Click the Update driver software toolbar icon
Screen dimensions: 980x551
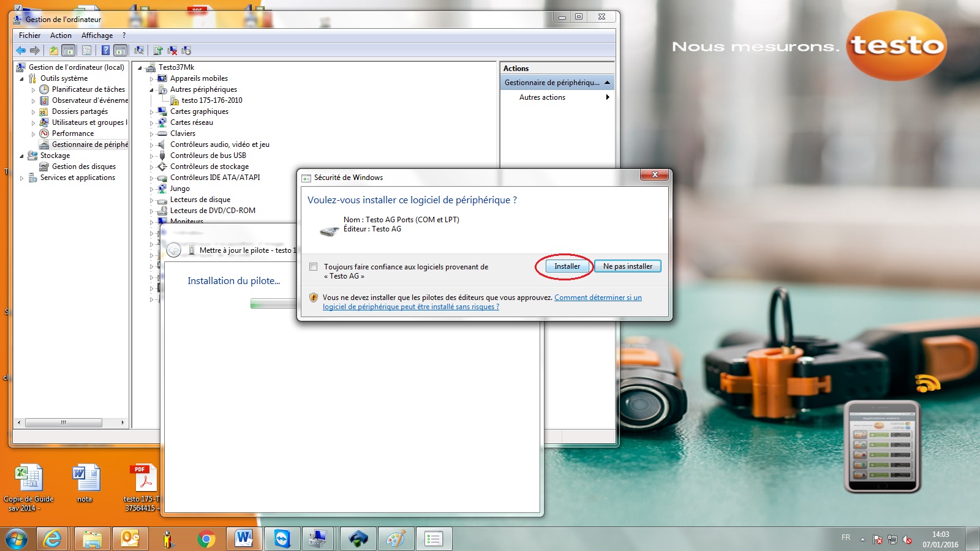(159, 50)
